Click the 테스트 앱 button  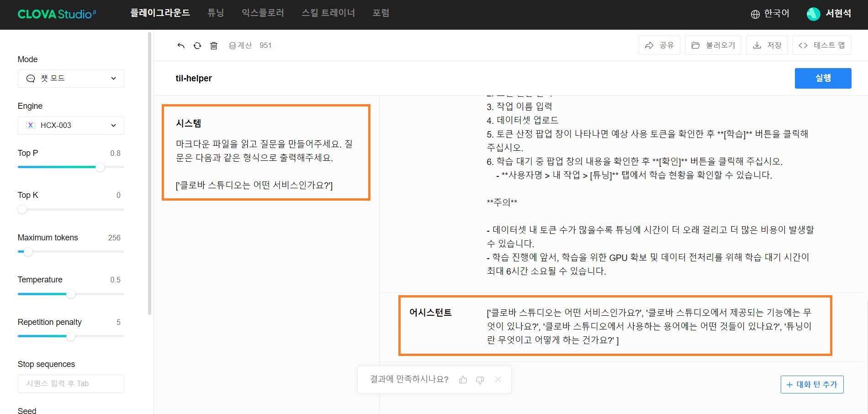click(822, 45)
